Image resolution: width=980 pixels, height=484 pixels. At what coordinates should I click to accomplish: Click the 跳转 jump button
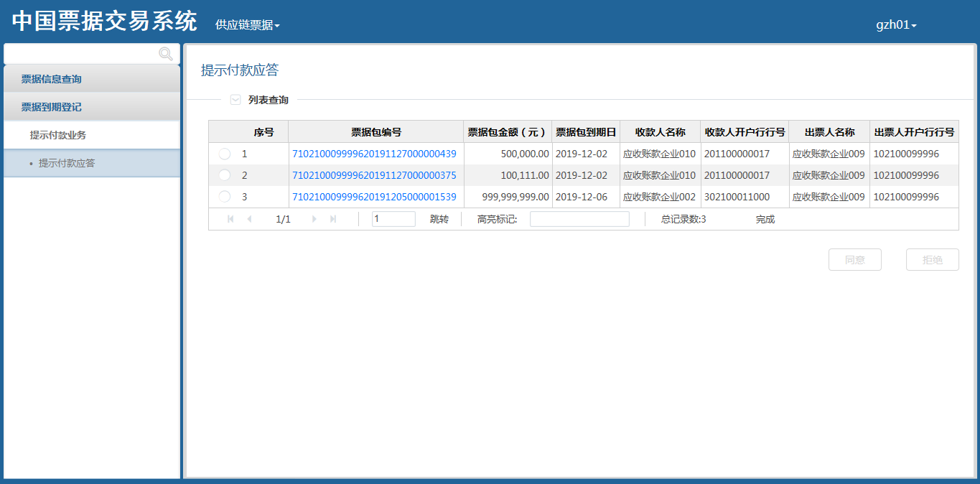[439, 219]
